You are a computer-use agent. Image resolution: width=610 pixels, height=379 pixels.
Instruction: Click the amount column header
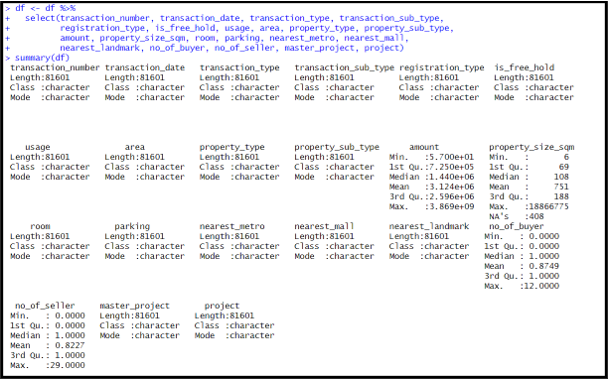424,147
